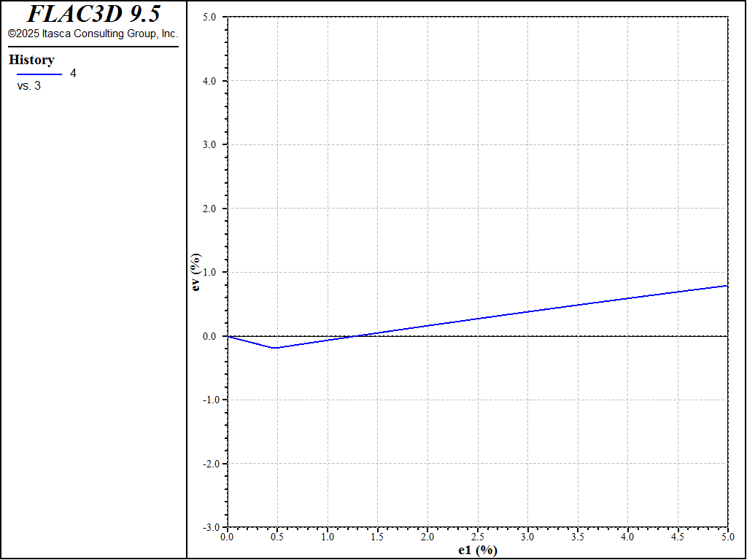Click legend entry label 4
Viewport: 747px width, 560px height.
(73, 74)
